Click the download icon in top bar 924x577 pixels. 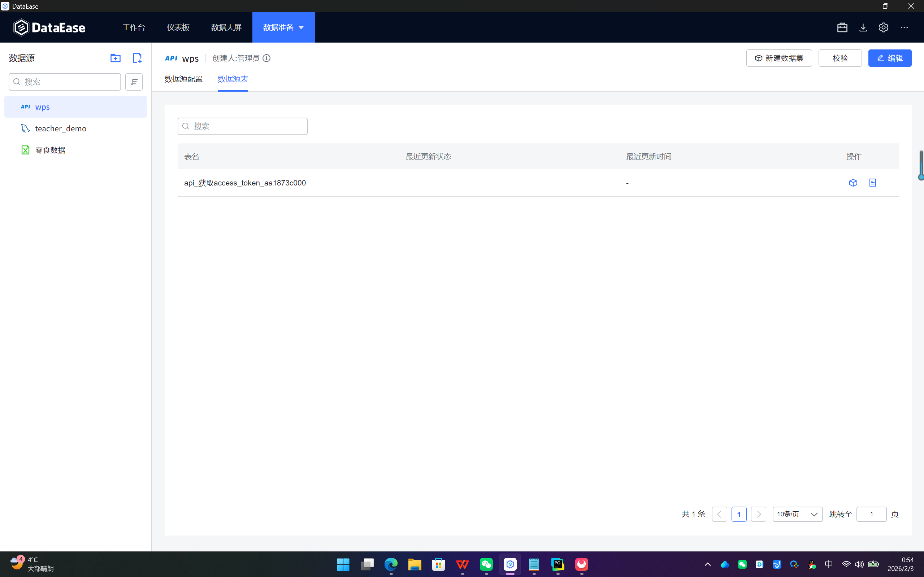[863, 27]
